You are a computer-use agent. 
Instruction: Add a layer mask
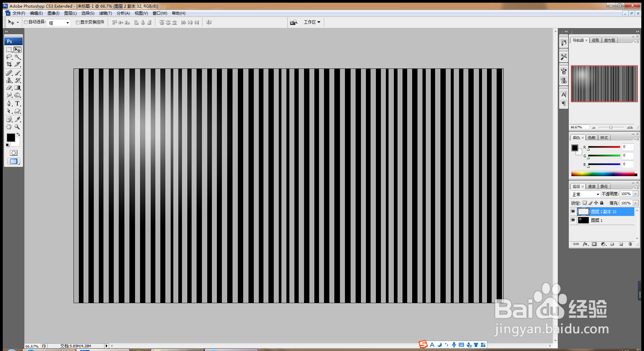click(594, 244)
